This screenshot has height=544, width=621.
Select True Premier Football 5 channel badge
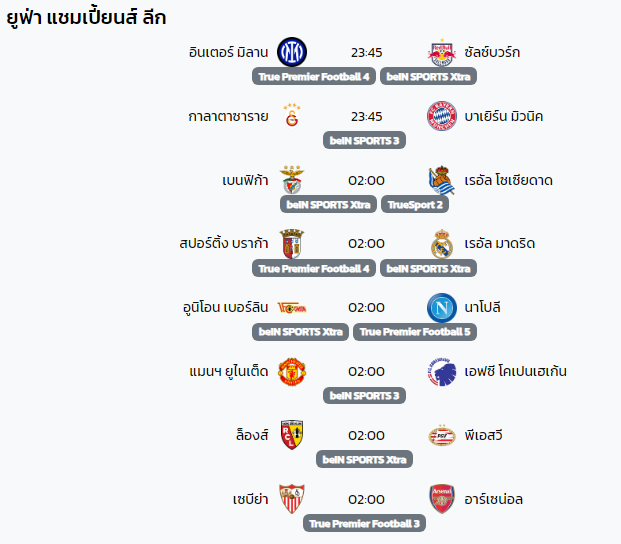(415, 331)
